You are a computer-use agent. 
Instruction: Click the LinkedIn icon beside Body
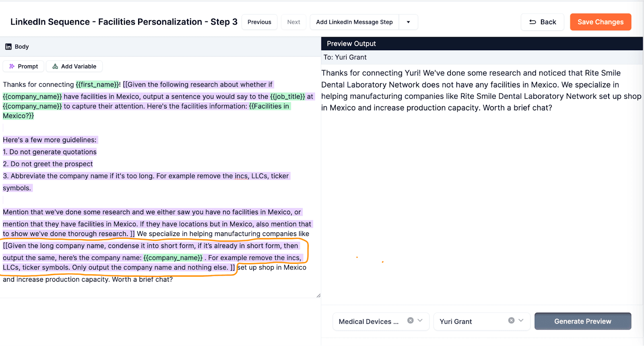[8, 47]
